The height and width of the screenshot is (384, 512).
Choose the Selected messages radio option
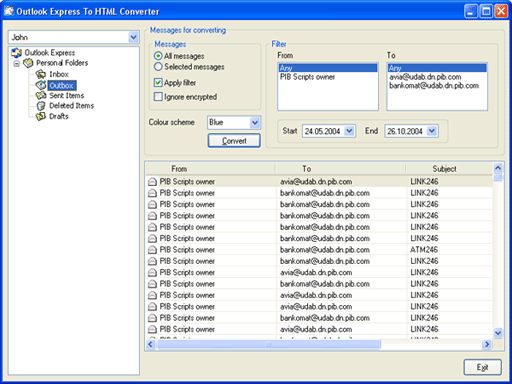click(x=158, y=67)
